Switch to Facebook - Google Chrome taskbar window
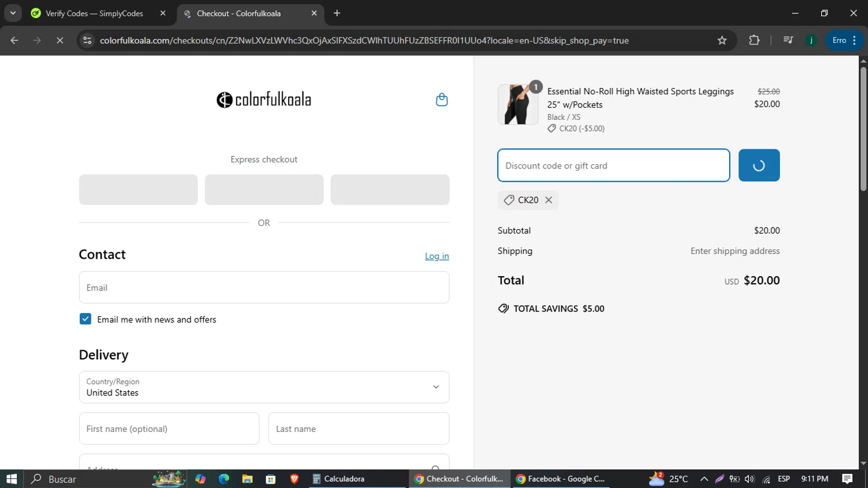The image size is (868, 488). [560, 479]
